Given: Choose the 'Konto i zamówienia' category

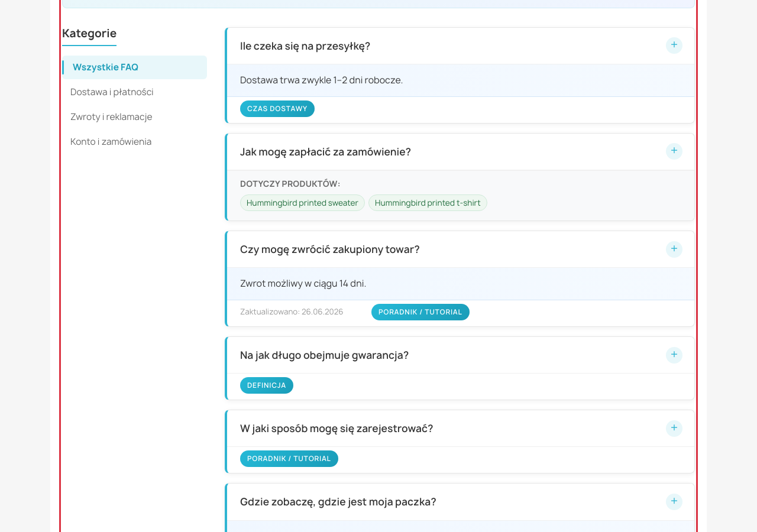Looking at the screenshot, I should (x=135, y=142).
